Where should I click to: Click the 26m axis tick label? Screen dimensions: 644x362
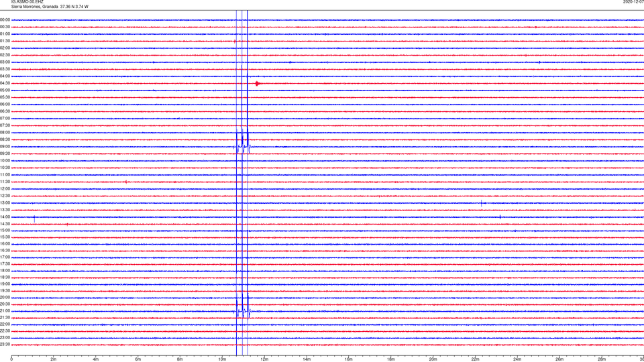coord(559,359)
